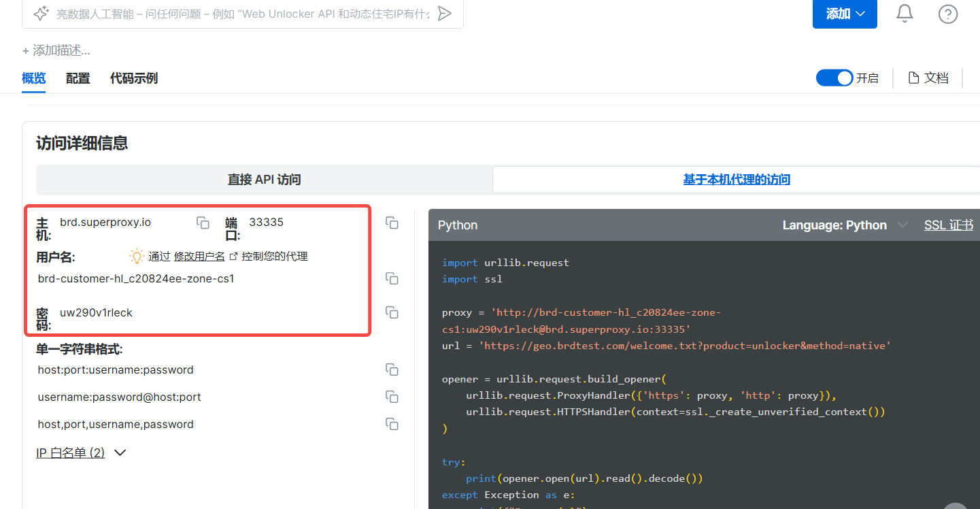Screen dimensions: 980x509
Task: Click the external link icon after 修改用户名
Action: click(x=233, y=257)
